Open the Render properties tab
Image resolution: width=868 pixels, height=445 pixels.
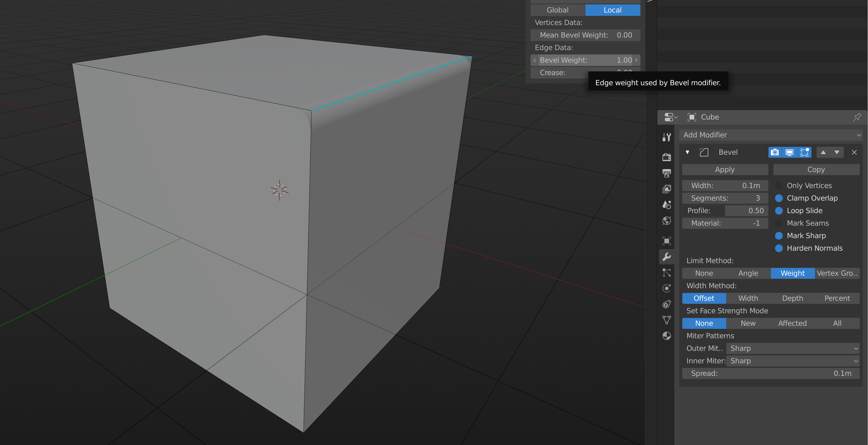coord(666,157)
